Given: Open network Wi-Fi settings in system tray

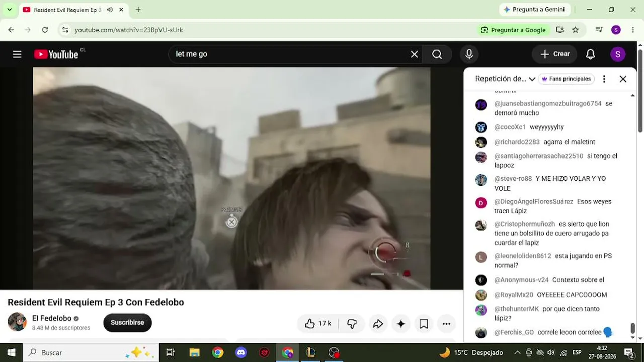Looking at the screenshot, I should pos(563,352).
